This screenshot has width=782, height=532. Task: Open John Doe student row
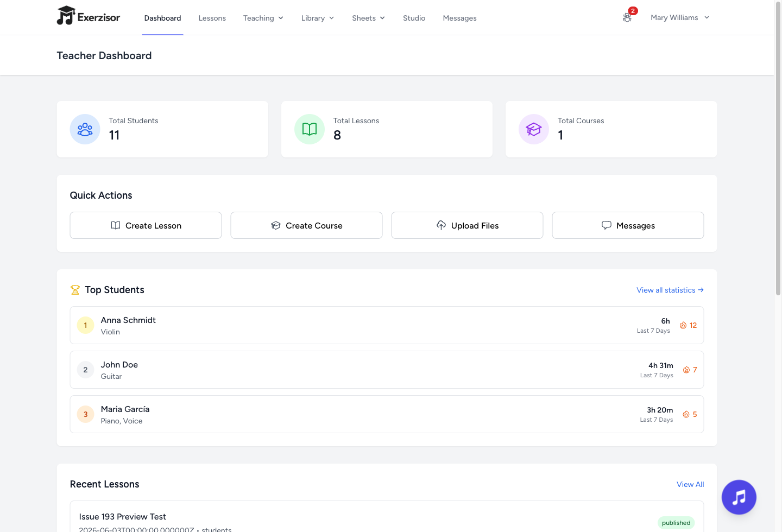(x=387, y=370)
